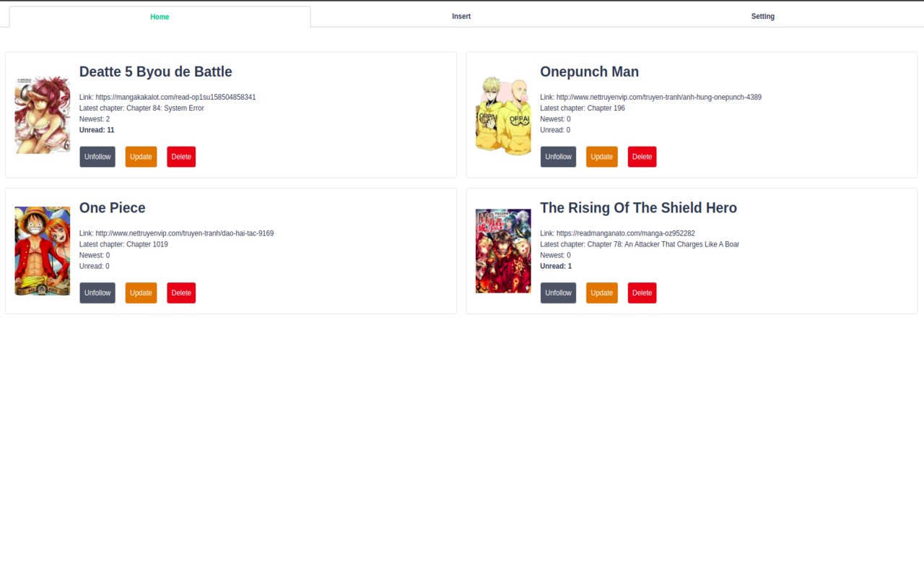Update One Piece manga
This screenshot has height=578, width=924.
tap(141, 293)
